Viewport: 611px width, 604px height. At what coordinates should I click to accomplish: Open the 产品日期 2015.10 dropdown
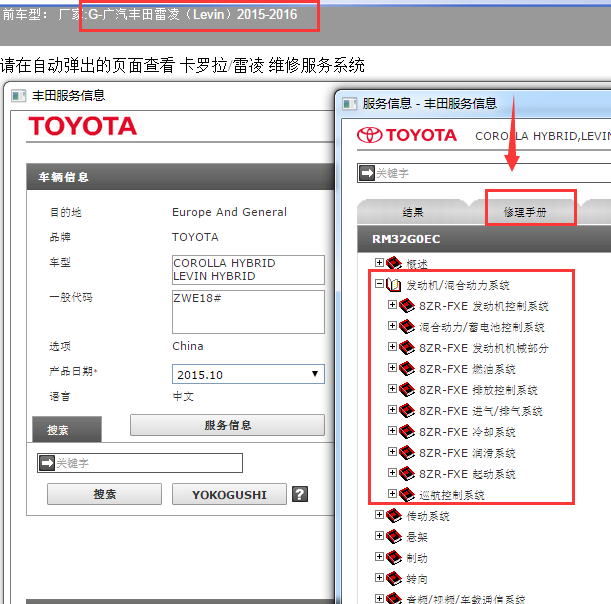248,374
